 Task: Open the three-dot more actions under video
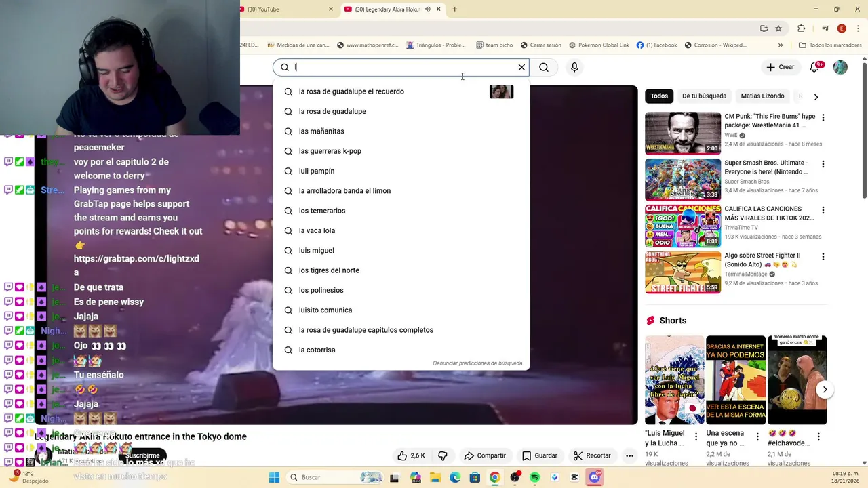[630, 455]
